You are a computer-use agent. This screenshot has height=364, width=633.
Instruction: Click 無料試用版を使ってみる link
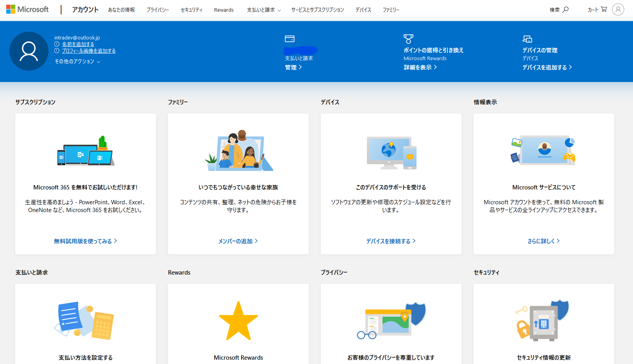click(86, 241)
